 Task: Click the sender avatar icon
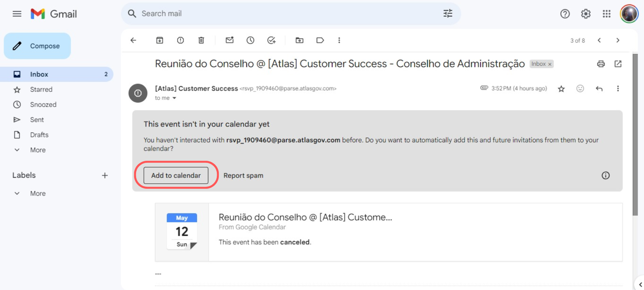pyautogui.click(x=138, y=93)
